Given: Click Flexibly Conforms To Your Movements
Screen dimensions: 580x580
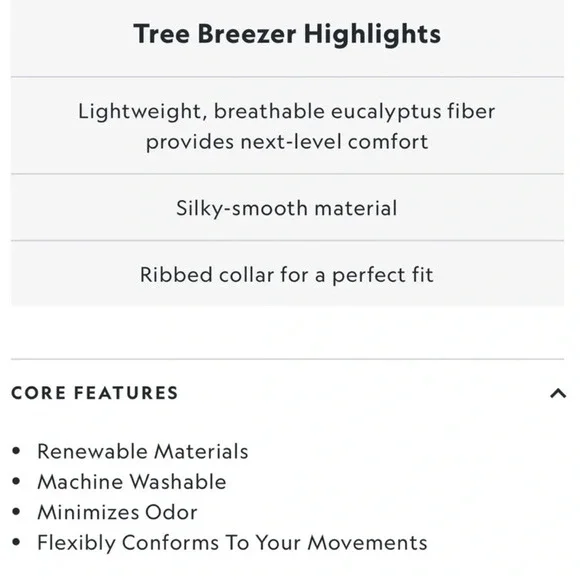Looking at the screenshot, I should coord(232,543).
